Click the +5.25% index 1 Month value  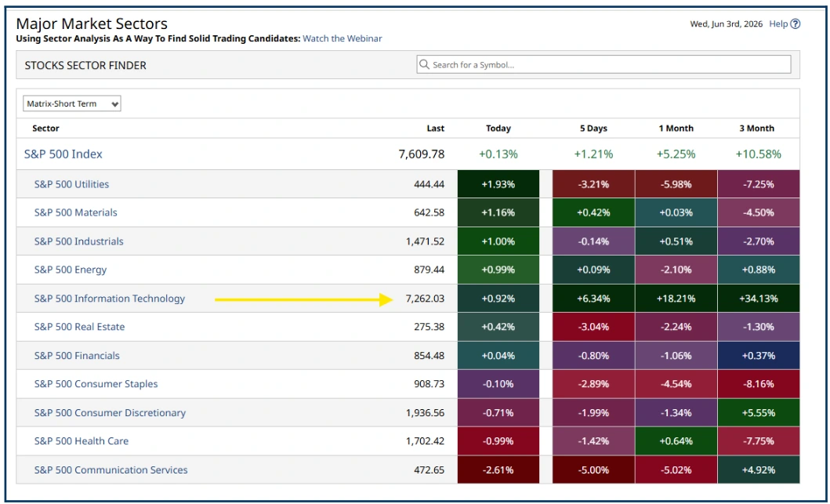click(x=676, y=154)
